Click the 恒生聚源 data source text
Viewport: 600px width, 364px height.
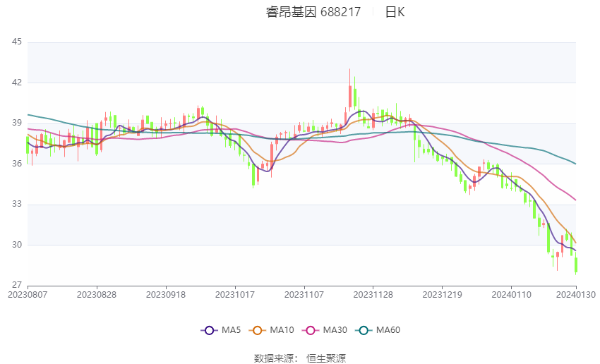(x=326, y=358)
